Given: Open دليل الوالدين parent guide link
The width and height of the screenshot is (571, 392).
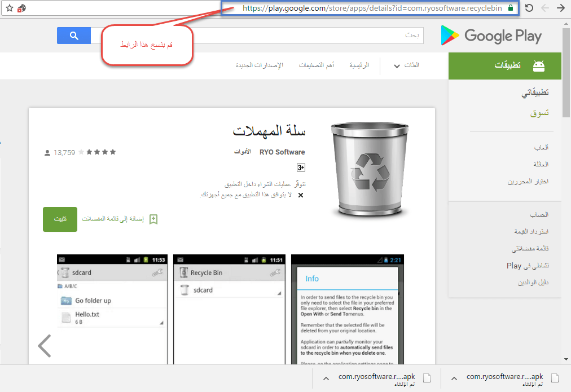Looking at the screenshot, I should pos(533,283).
